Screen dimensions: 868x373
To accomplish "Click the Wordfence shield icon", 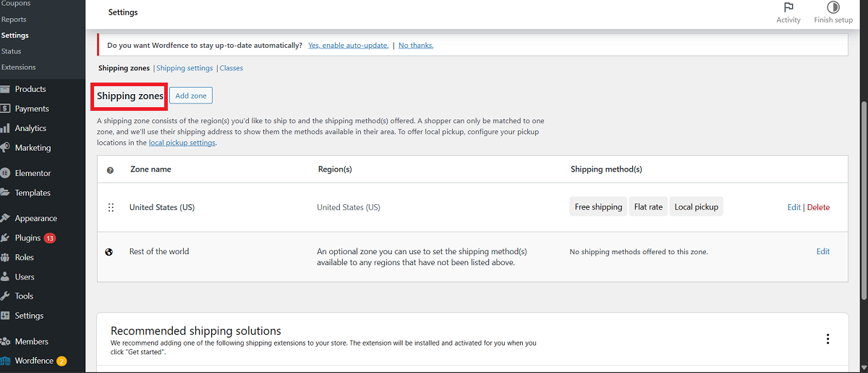I will coord(6,361).
